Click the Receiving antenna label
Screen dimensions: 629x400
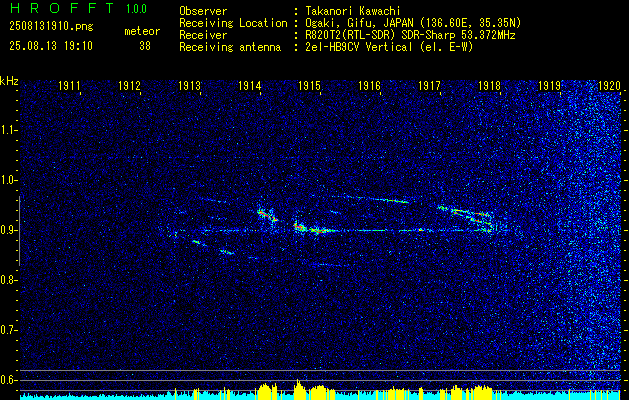click(230, 47)
